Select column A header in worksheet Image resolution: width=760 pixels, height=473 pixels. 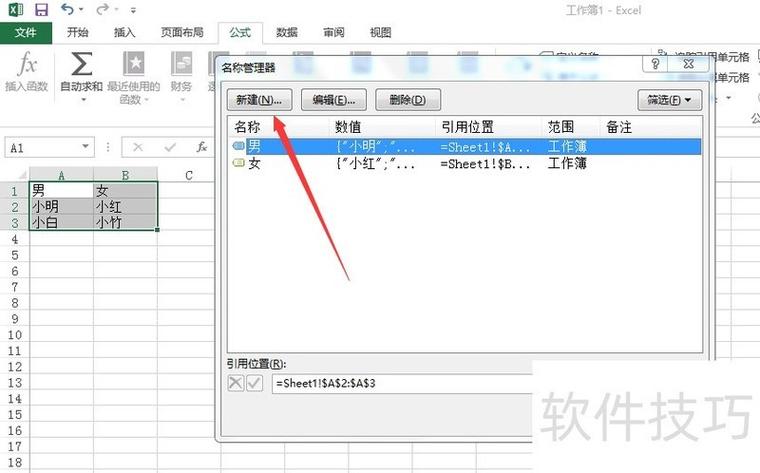(61, 175)
